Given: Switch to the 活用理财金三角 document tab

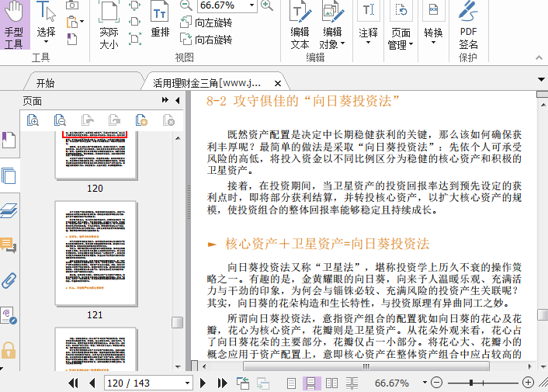Looking at the screenshot, I should coord(207,83).
